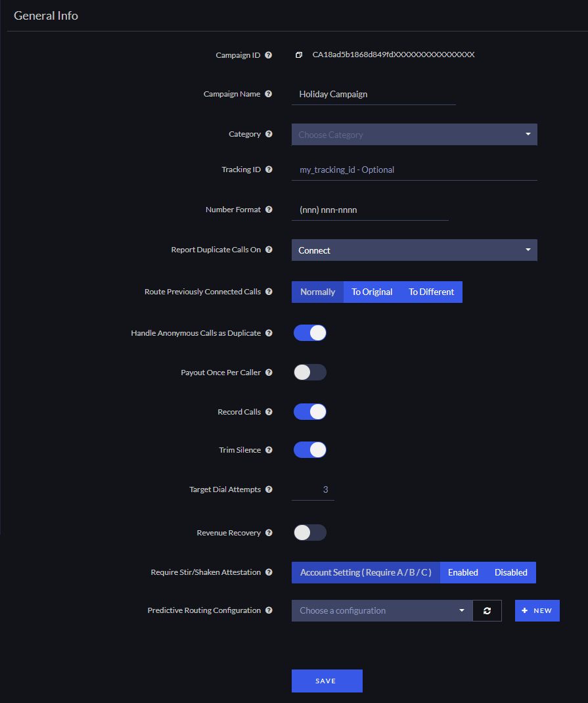Open the help tooltip for Campaign Name
Screen dimensions: 588x703
(x=269, y=94)
